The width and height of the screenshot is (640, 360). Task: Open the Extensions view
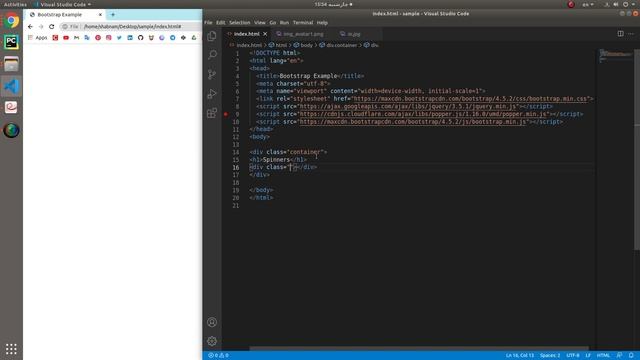(x=212, y=113)
